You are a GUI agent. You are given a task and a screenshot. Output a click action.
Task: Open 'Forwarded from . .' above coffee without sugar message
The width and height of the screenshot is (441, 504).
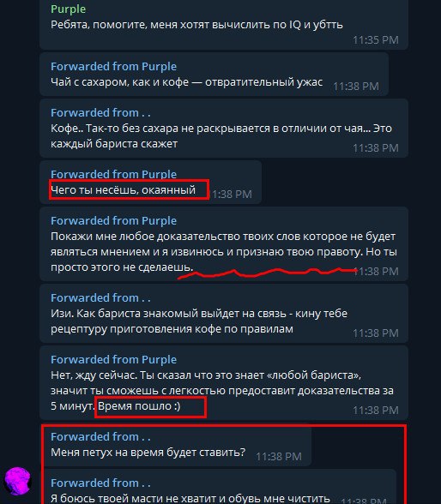[x=100, y=113]
